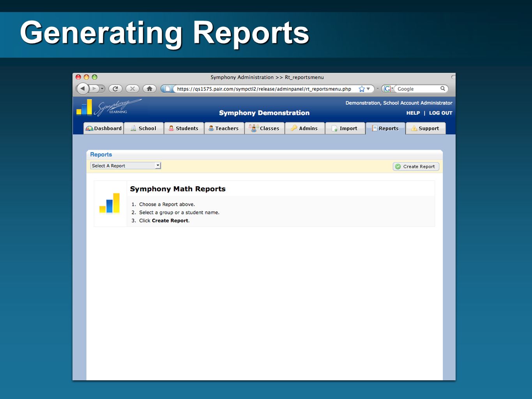Click the Reports panel heading
Viewport: 532px width, 399px height.
[101, 155]
